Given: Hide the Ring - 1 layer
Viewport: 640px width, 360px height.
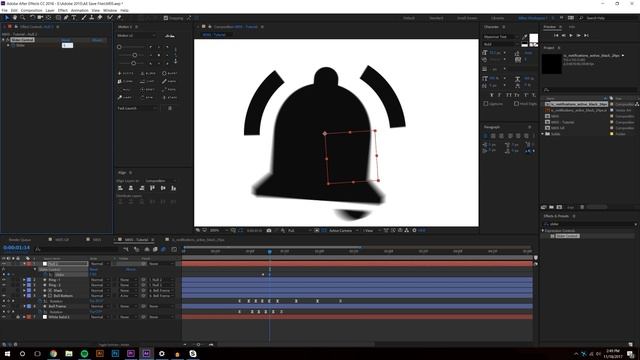Looking at the screenshot, I should click(4, 280).
